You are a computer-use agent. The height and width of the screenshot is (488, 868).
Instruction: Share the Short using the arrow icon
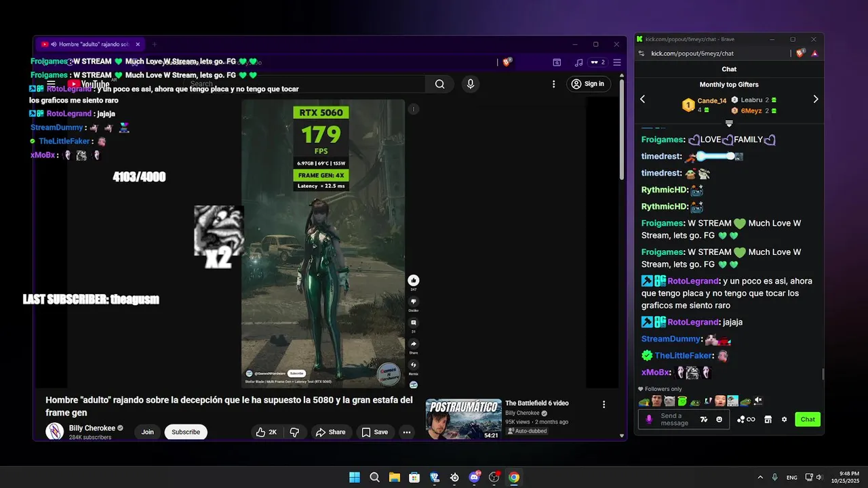tap(414, 344)
